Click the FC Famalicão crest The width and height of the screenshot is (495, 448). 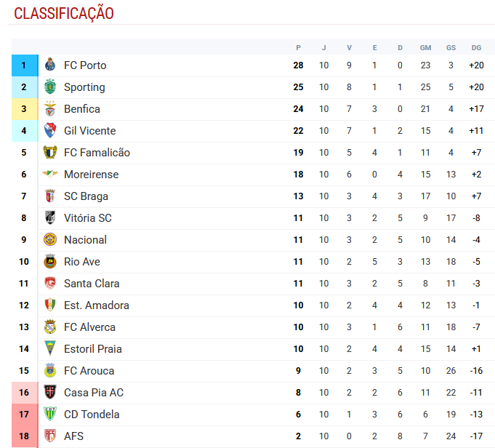click(50, 153)
